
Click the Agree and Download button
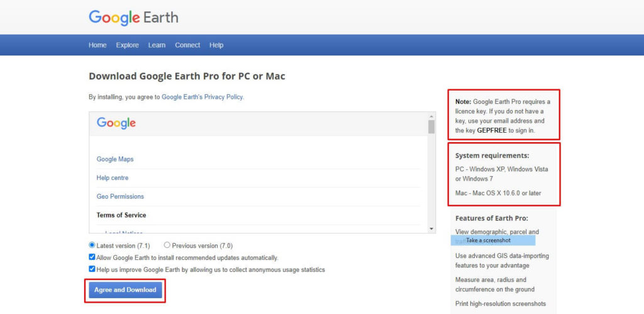(125, 290)
